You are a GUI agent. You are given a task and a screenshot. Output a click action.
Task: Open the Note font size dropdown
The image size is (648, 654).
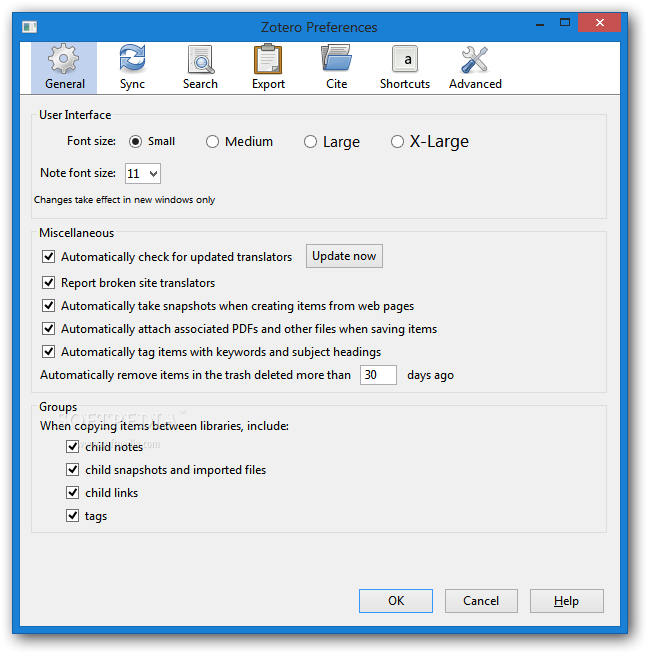click(x=143, y=174)
